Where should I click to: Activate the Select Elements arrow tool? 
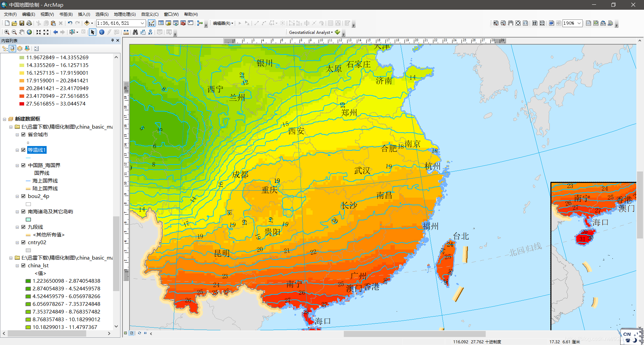pos(93,32)
